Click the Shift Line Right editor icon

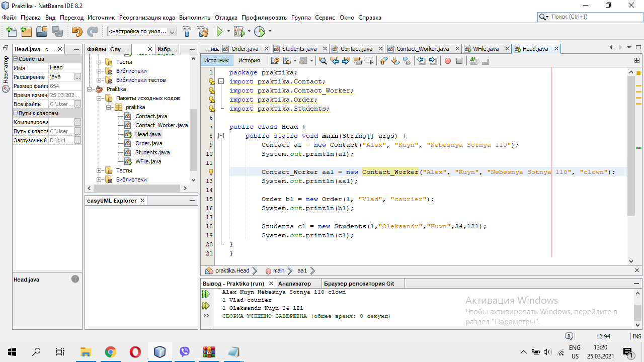433,61
